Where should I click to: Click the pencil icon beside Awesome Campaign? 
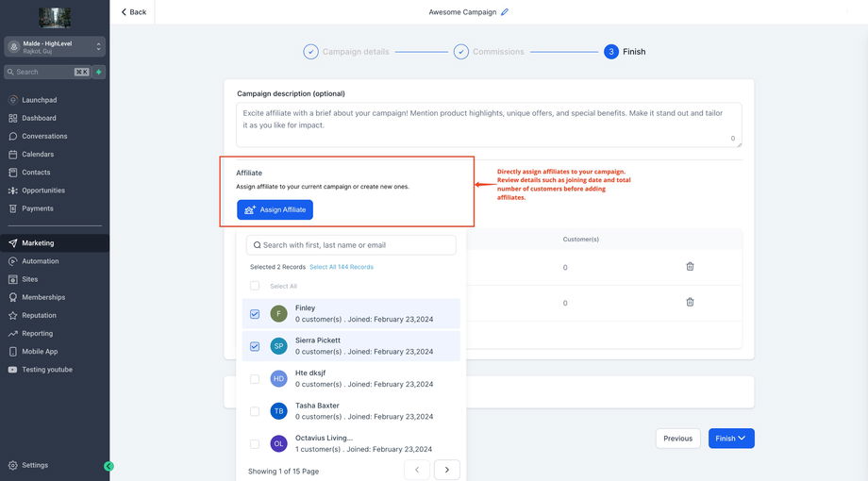(x=505, y=12)
